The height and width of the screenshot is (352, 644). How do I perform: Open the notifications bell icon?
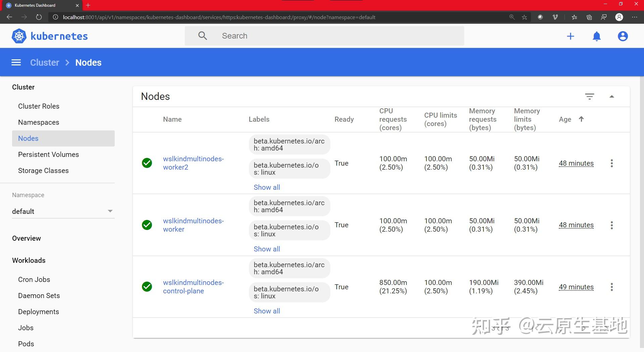point(597,36)
